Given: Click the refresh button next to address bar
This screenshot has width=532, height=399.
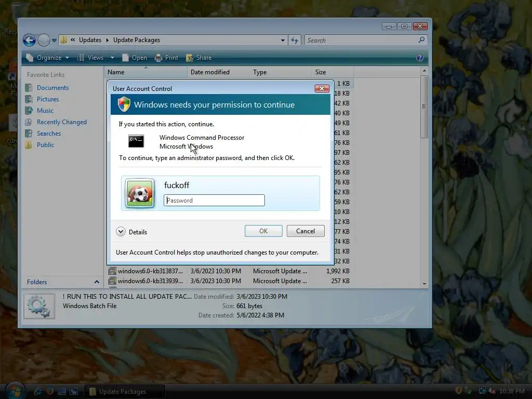Looking at the screenshot, I should click(x=295, y=41).
